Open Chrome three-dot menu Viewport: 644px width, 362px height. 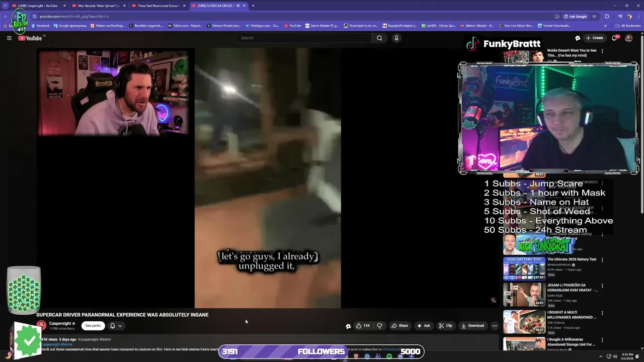click(638, 16)
